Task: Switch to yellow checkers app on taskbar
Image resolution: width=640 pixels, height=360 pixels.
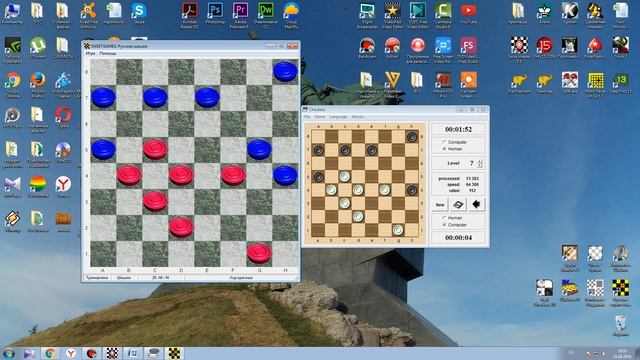Action: (x=174, y=353)
